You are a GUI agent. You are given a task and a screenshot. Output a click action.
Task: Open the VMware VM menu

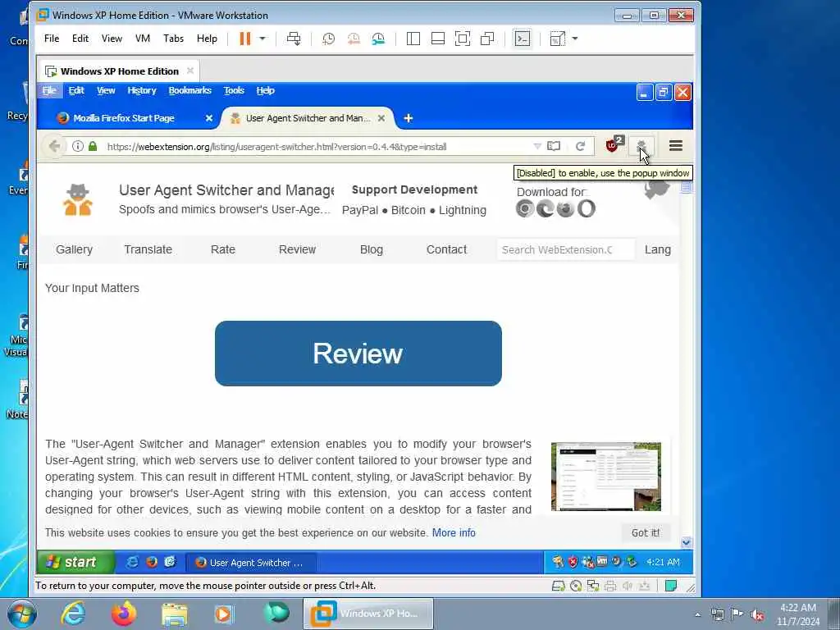point(143,39)
